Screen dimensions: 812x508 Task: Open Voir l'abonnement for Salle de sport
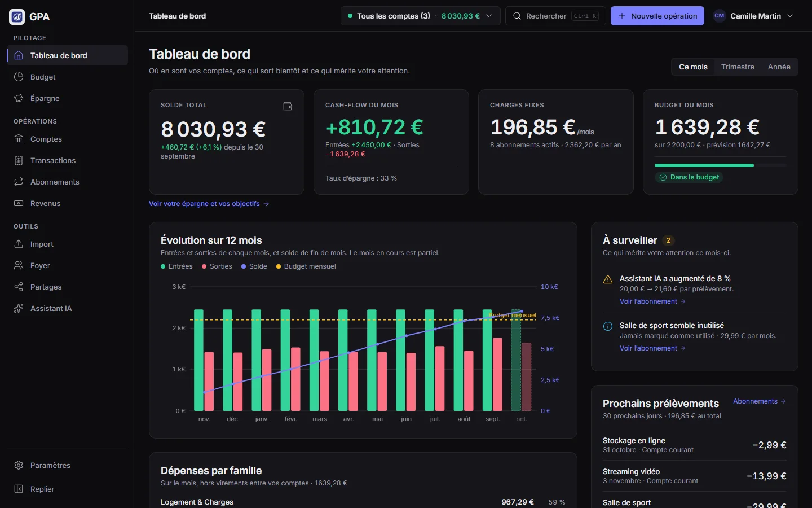tap(652, 348)
